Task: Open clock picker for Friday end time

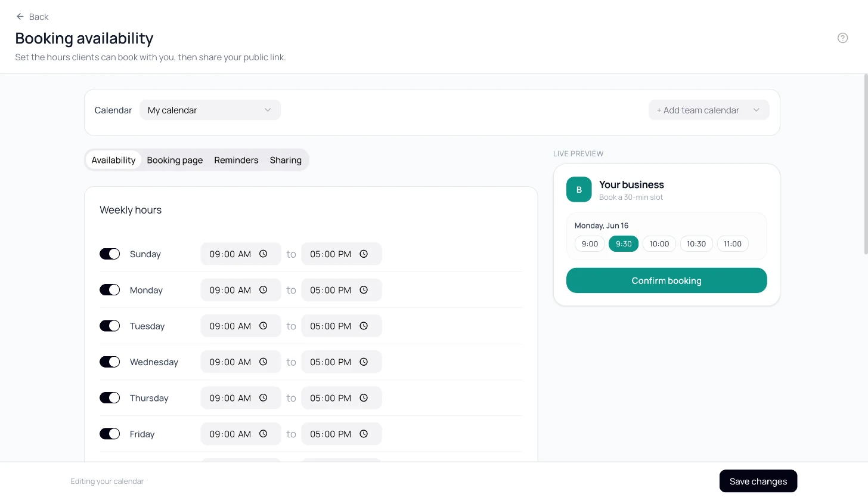Action: tap(364, 434)
